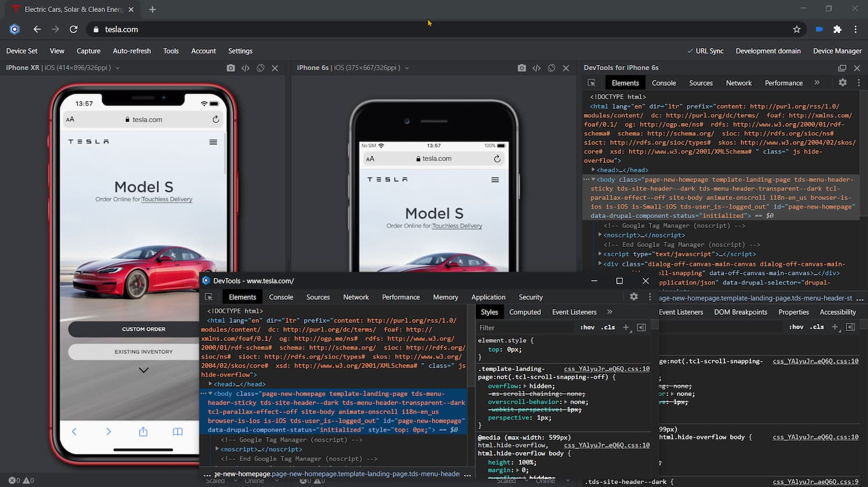Add a new style rule with the plus icon
This screenshot has height=487, width=868.
tap(625, 327)
